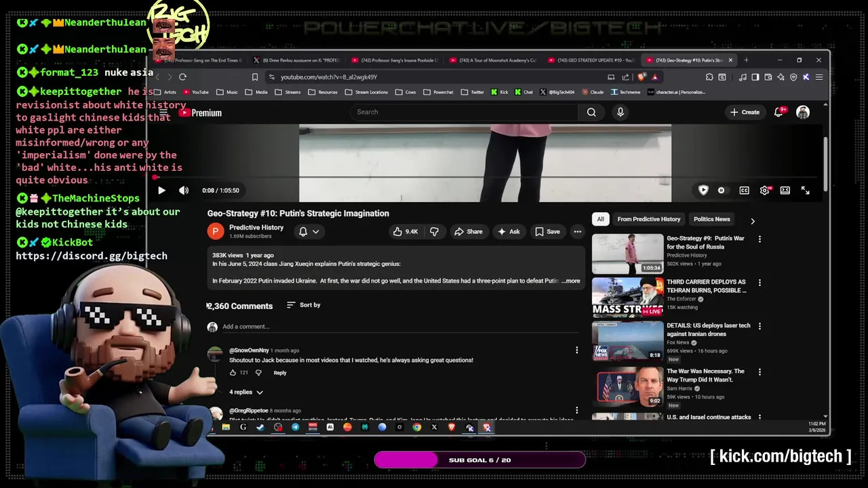
Task: Open the Powerchat bookmark folder
Action: click(437, 92)
